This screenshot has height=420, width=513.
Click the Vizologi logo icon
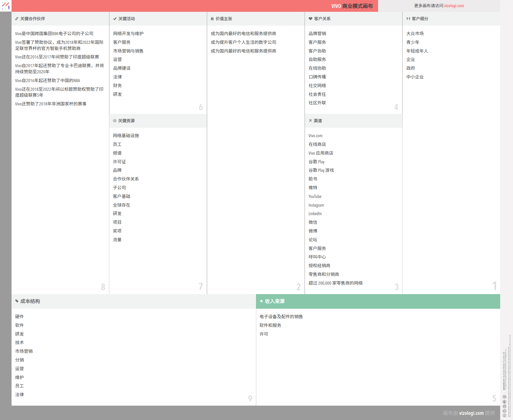tap(6, 6)
